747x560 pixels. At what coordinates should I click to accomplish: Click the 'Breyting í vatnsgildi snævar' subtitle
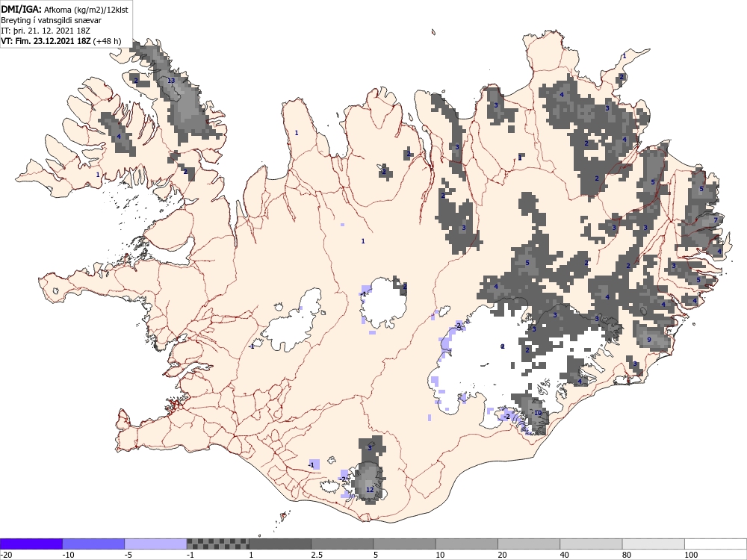click(x=51, y=20)
